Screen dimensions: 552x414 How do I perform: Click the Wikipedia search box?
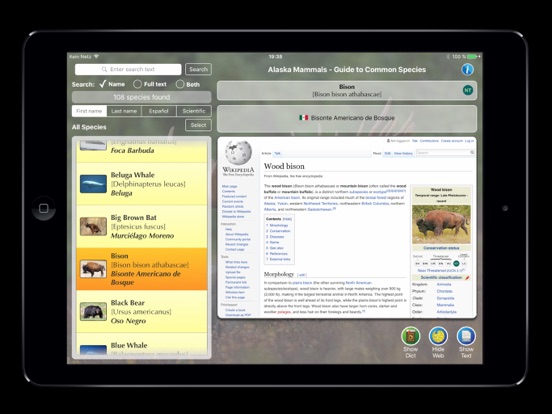(x=445, y=152)
